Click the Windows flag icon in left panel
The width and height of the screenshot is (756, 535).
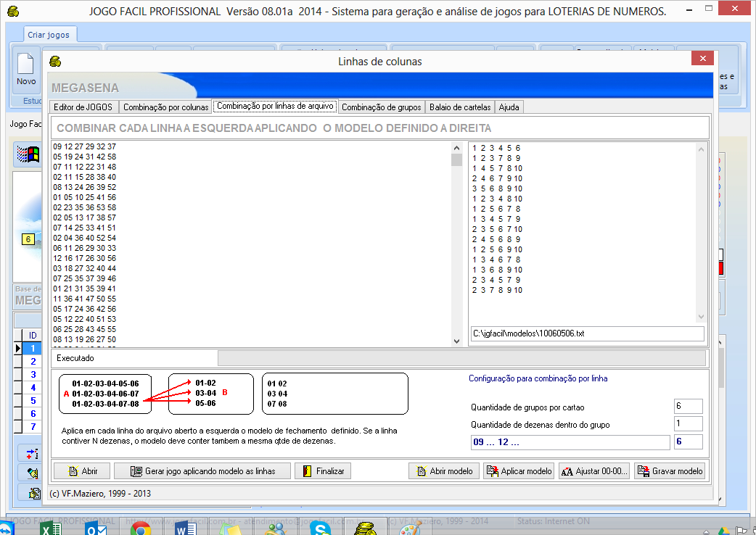pos(28,154)
